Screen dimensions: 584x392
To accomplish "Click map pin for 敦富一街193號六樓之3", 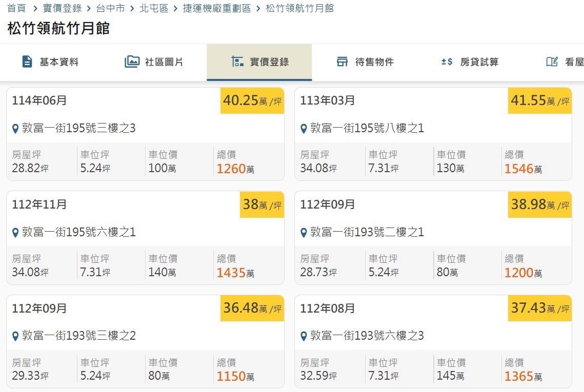I will click(x=304, y=336).
